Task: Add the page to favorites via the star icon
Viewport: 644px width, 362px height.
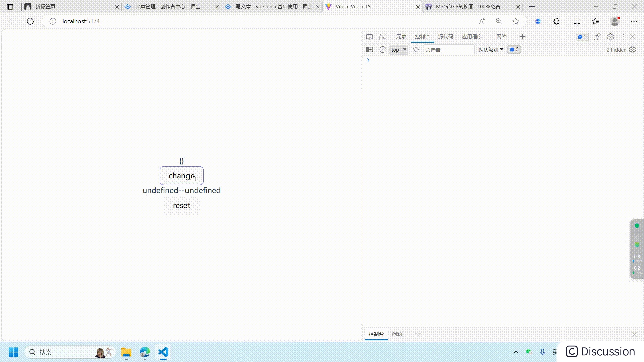Action: coord(516,21)
